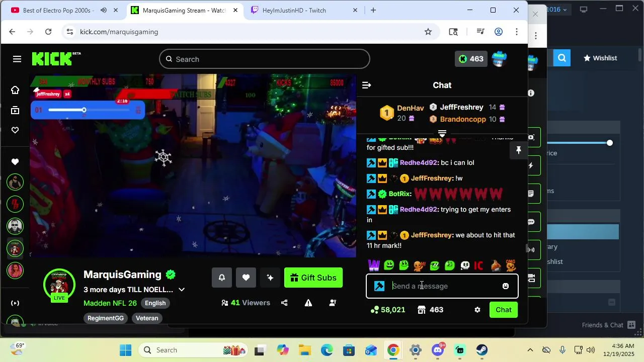This screenshot has width=644, height=362.
Task: Focus the Send a message field
Action: pos(442,286)
